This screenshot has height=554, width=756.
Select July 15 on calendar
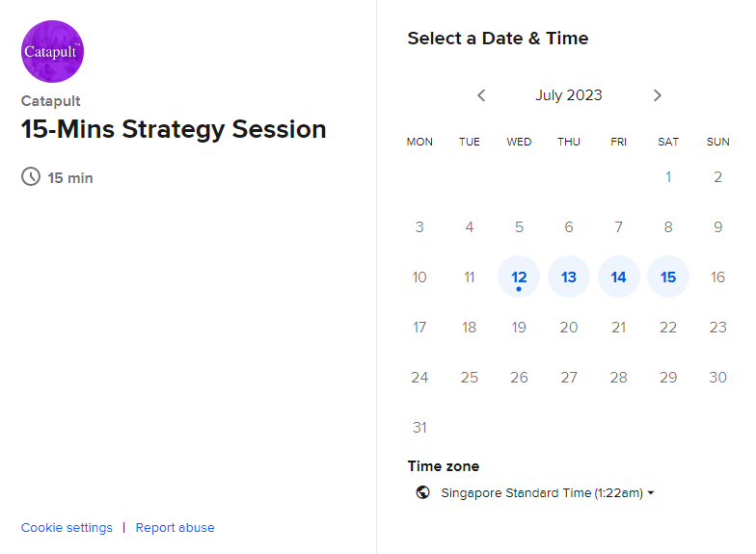pos(668,277)
